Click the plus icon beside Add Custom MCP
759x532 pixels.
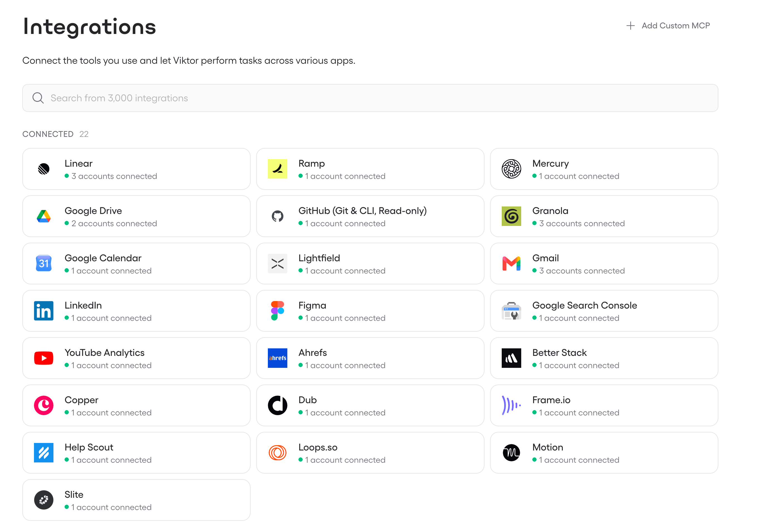pyautogui.click(x=630, y=25)
